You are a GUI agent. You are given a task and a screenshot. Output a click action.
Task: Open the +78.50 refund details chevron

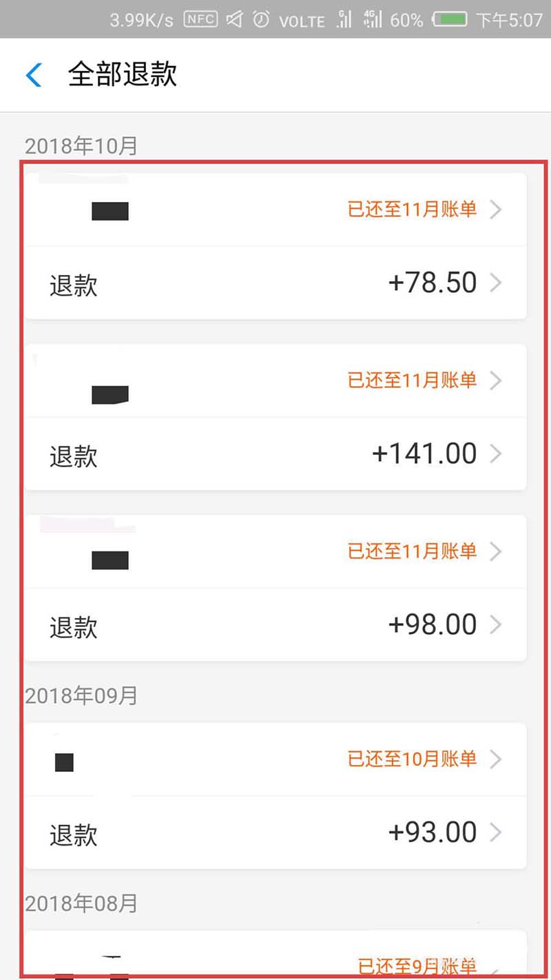(495, 283)
